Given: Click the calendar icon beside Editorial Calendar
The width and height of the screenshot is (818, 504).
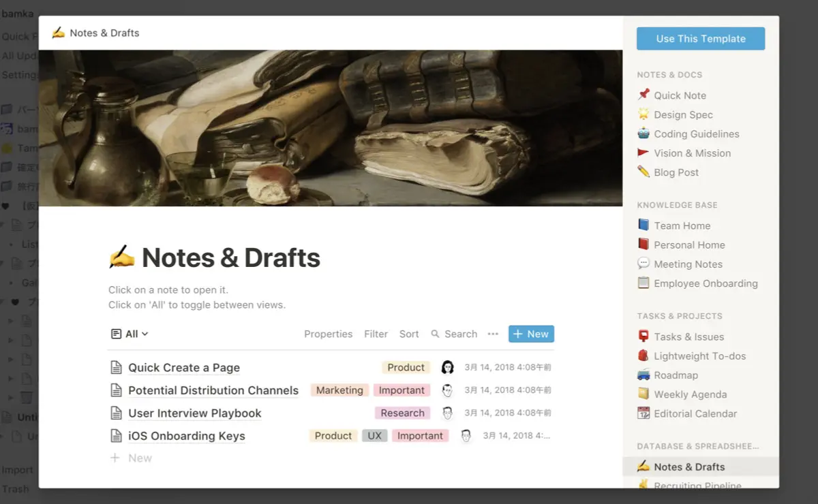Looking at the screenshot, I should 643,413.
